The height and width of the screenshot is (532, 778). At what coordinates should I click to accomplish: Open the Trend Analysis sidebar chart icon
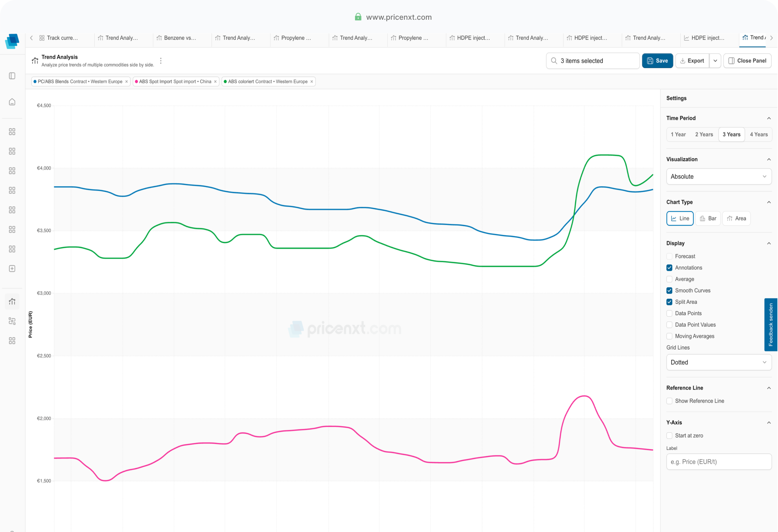12,301
